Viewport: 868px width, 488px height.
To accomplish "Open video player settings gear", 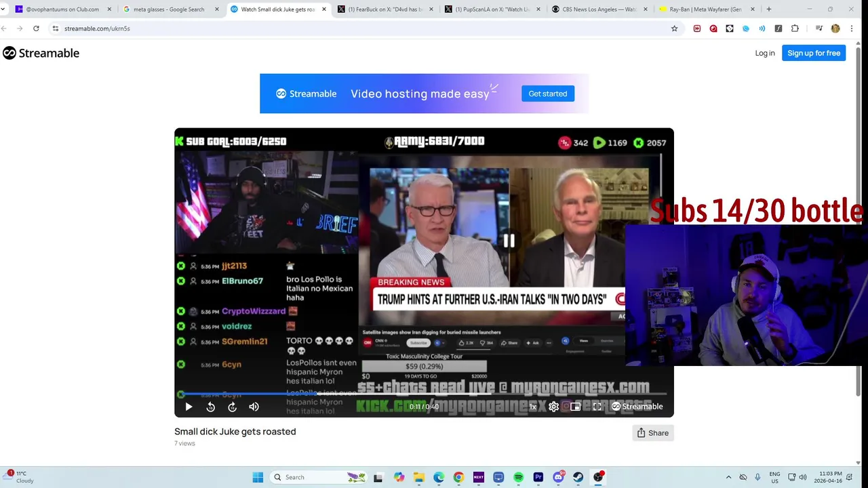I will click(553, 407).
